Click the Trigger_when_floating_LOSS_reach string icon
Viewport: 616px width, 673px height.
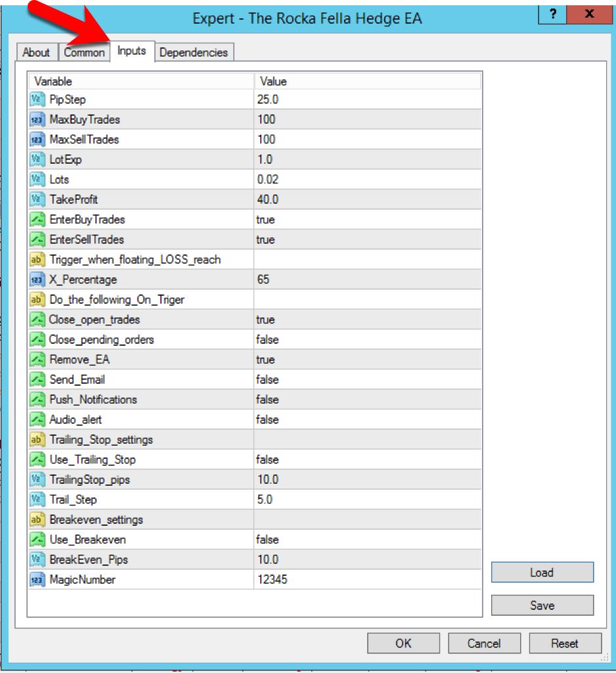pos(37,260)
